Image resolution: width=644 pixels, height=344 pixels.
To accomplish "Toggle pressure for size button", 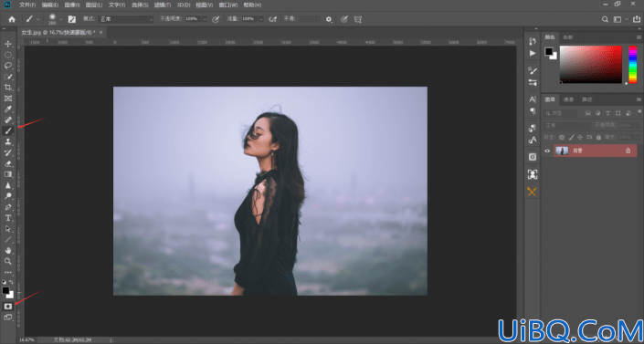I will (x=344, y=19).
